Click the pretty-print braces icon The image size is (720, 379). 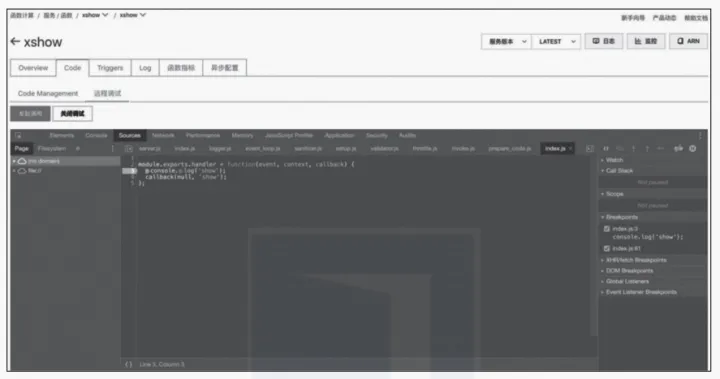[x=129, y=364]
